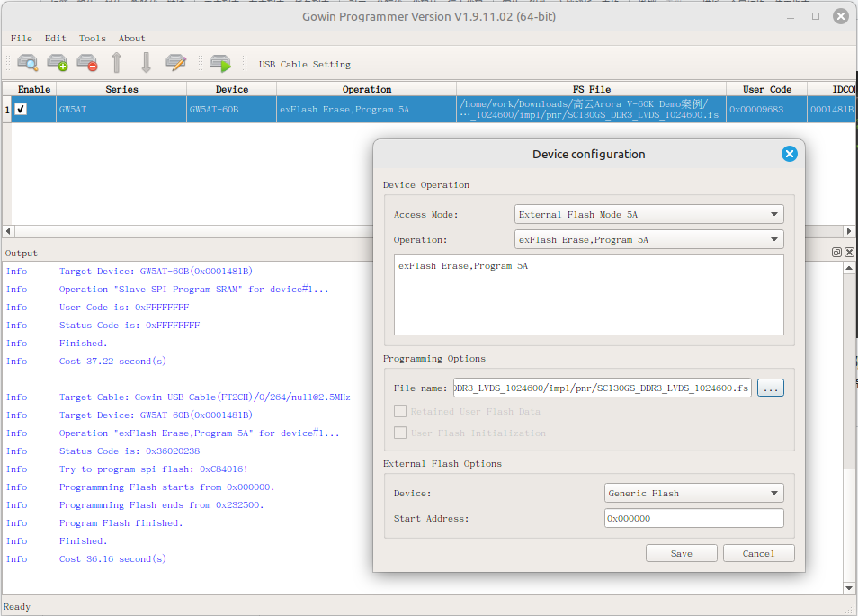The width and height of the screenshot is (858, 616).
Task: Close the Device configuration dialog
Action: [x=789, y=154]
